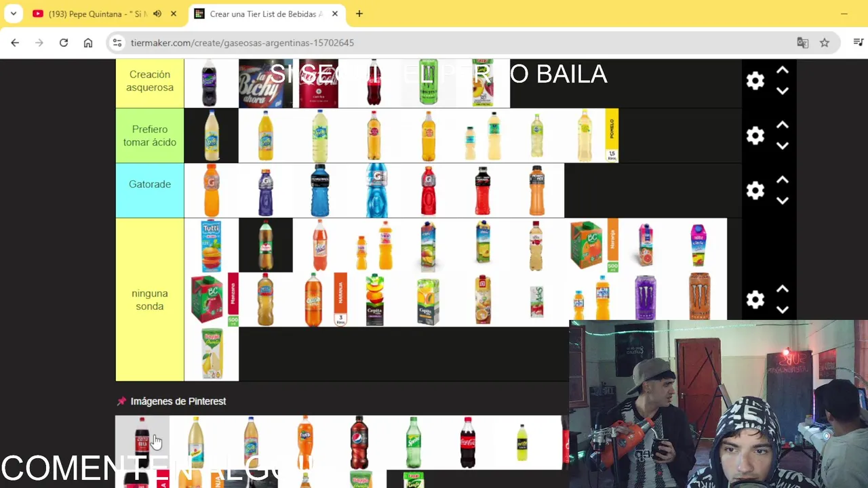Viewport: 868px width, 488px height.
Task: Select the purple Gatorade bottle
Action: click(x=266, y=192)
